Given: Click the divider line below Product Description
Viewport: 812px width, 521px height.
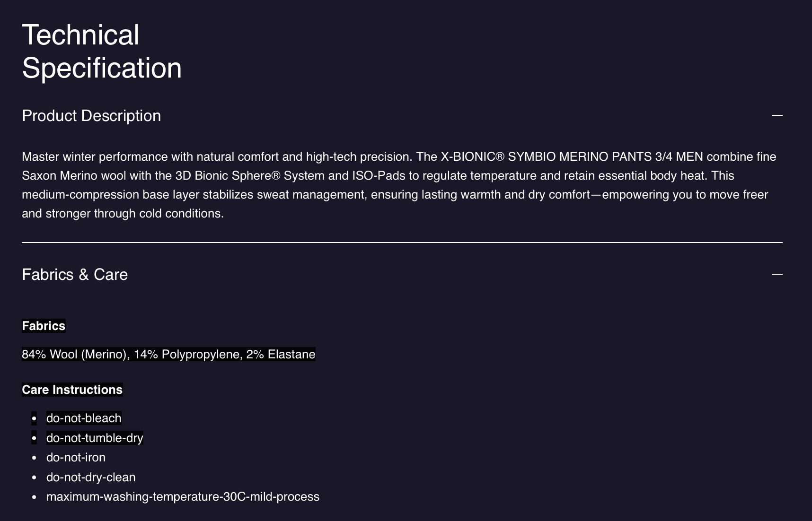Looking at the screenshot, I should pyautogui.click(x=402, y=242).
